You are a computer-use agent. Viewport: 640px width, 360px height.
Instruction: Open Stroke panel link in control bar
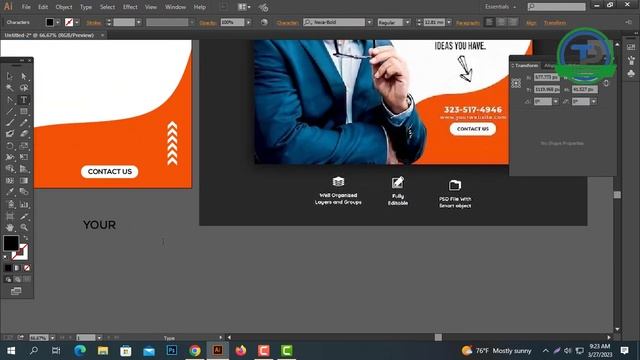click(x=94, y=23)
